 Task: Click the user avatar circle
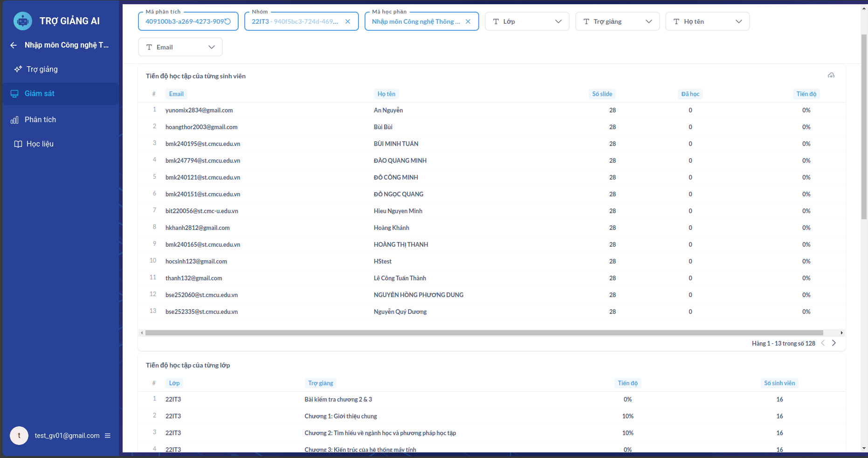(19, 436)
